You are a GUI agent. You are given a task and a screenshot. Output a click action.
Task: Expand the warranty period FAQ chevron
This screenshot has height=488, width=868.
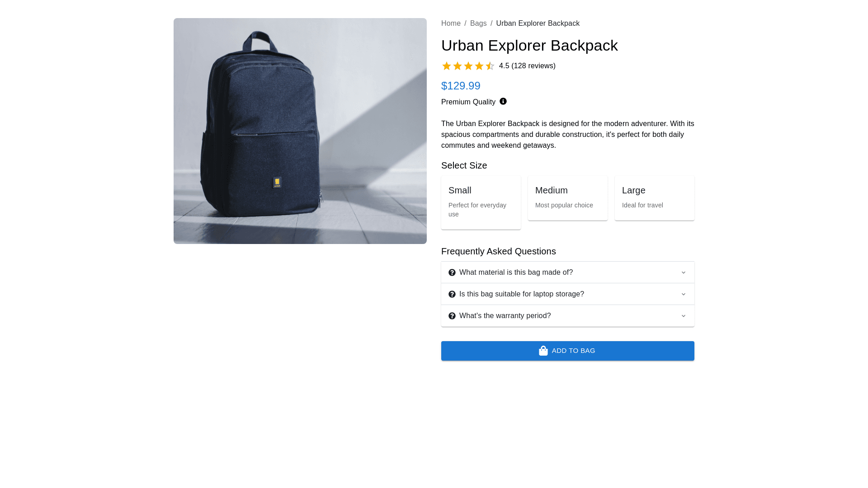pos(684,316)
